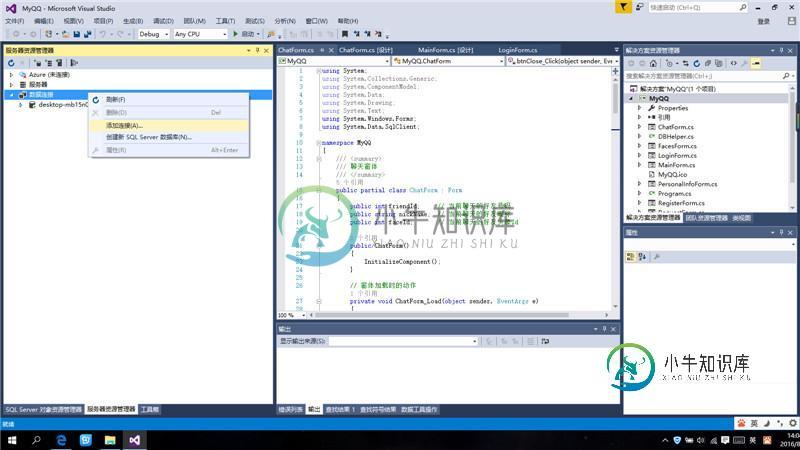Select Program.cs in Solution Explorer
Viewport: 800px width, 450px height.
674,193
